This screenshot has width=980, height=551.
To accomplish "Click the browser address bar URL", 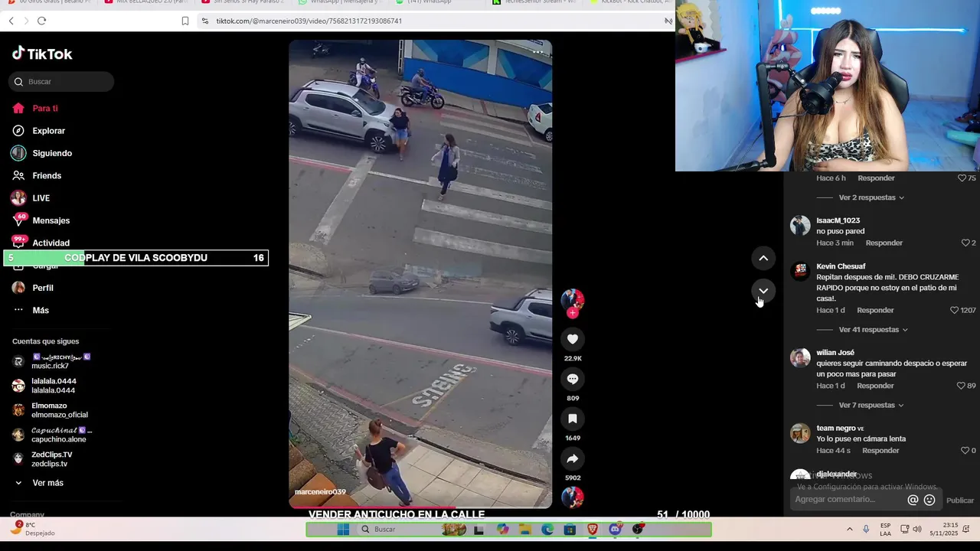I will [309, 21].
